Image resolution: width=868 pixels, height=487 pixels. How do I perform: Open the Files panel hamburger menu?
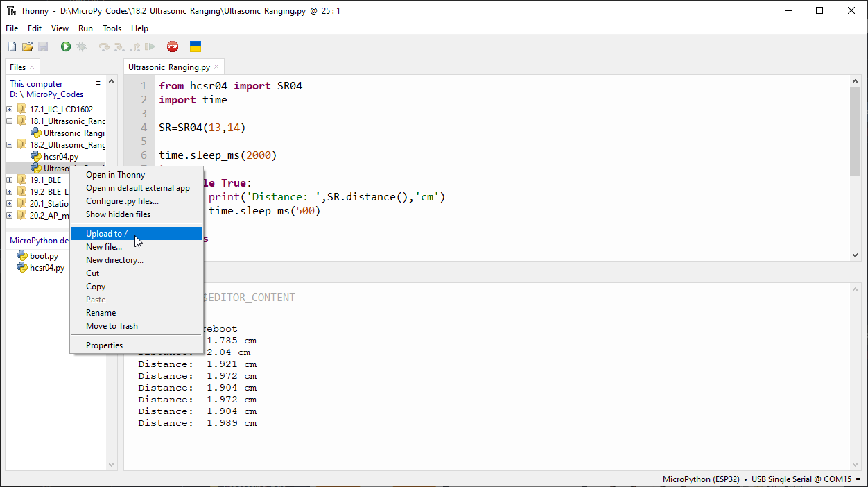[x=98, y=83]
